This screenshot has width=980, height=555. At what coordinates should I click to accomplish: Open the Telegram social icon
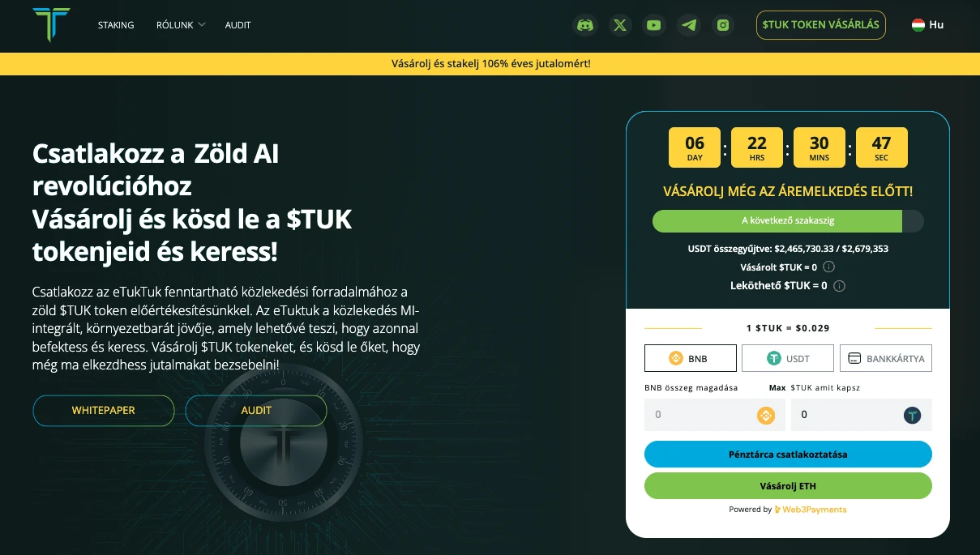[689, 25]
